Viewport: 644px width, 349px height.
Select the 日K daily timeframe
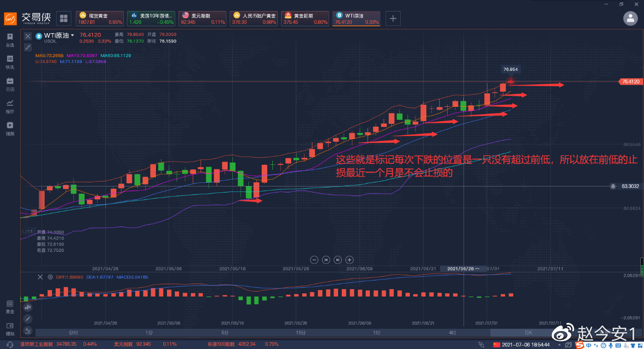click(528, 332)
